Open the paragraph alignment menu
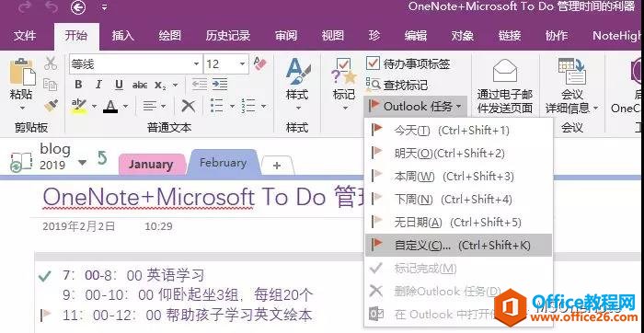This screenshot has height=333, width=644. (x=154, y=107)
